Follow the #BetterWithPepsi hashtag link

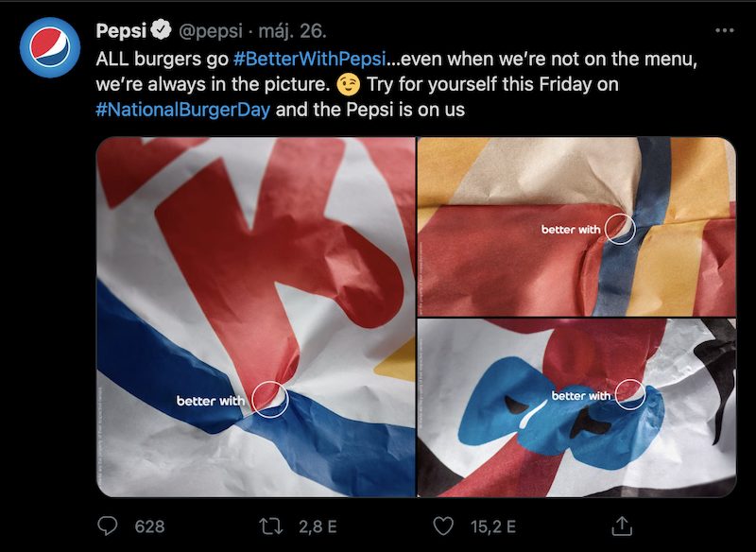tap(308, 59)
